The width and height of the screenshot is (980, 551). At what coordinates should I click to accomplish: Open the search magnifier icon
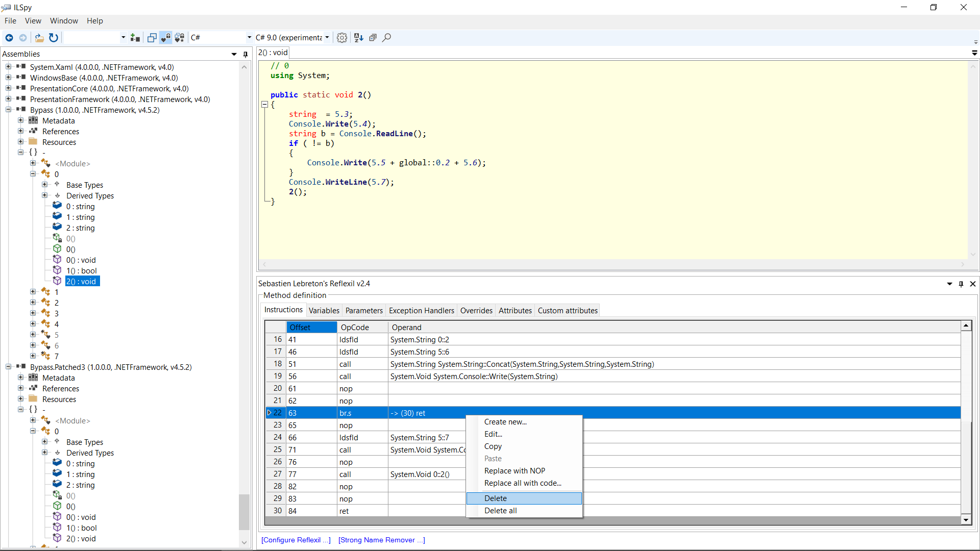pyautogui.click(x=387, y=38)
